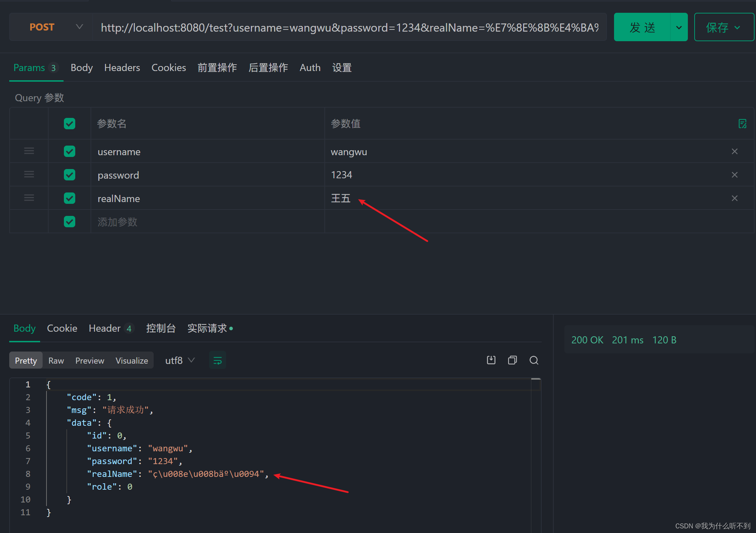This screenshot has height=533, width=756.
Task: Open the POST request method dropdown
Action: pyautogui.click(x=80, y=27)
